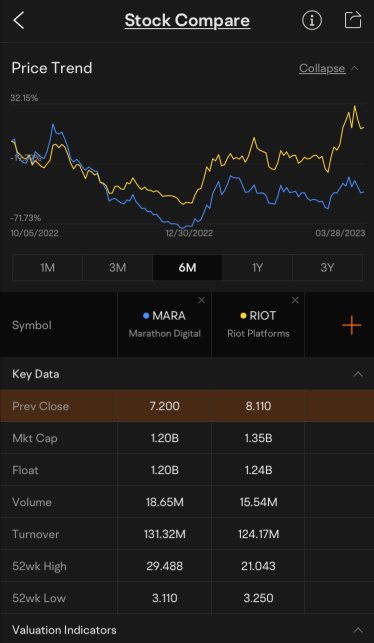The height and width of the screenshot is (643, 374).
Task: Click the chevron next to Collapse
Action: 355,68
